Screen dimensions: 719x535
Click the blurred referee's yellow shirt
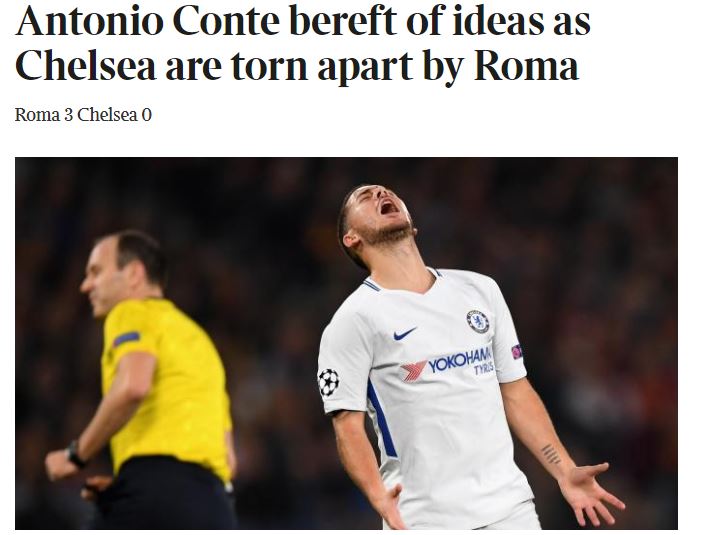[x=167, y=385]
